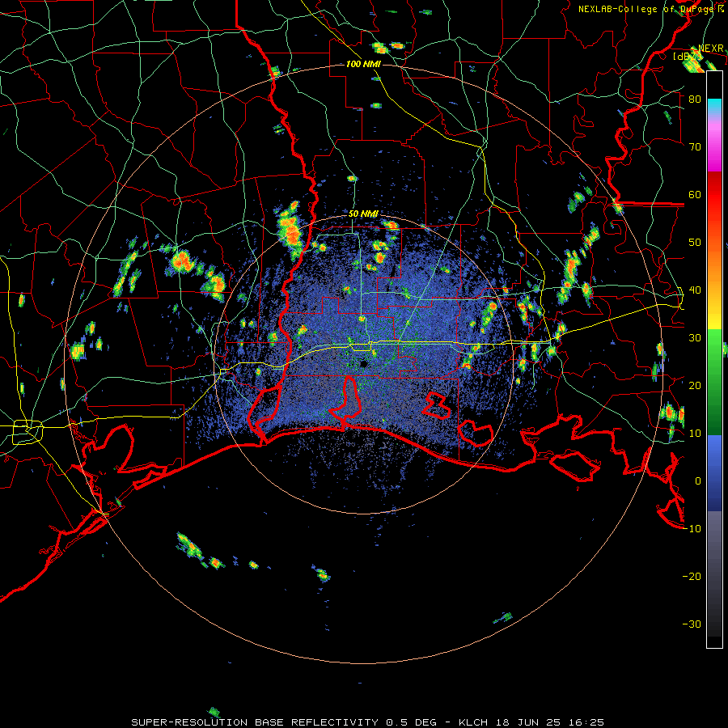Click the 10 value on the dBZ scale
The image size is (728, 728).
click(x=695, y=434)
